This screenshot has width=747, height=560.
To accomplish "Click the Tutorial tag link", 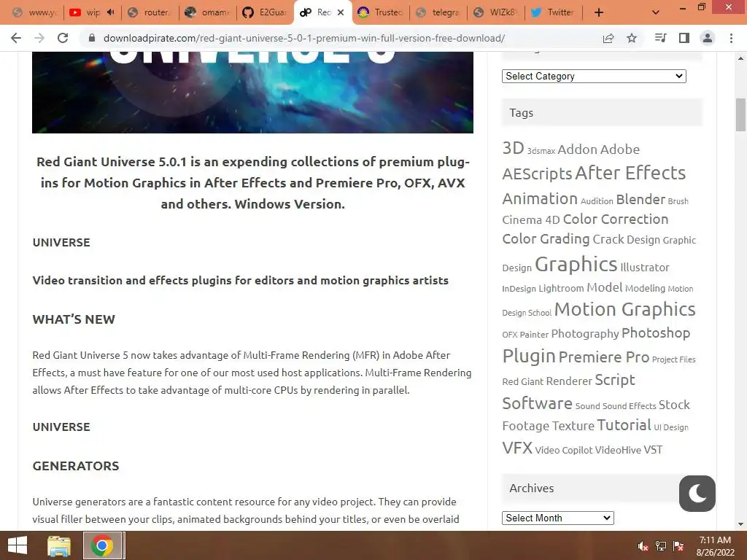I will [624, 424].
